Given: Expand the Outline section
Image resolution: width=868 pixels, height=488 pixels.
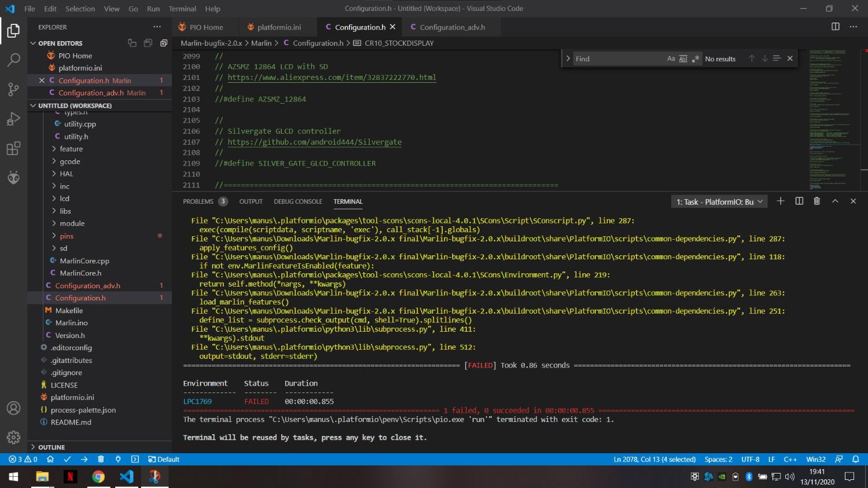Looking at the screenshot, I should (x=52, y=447).
